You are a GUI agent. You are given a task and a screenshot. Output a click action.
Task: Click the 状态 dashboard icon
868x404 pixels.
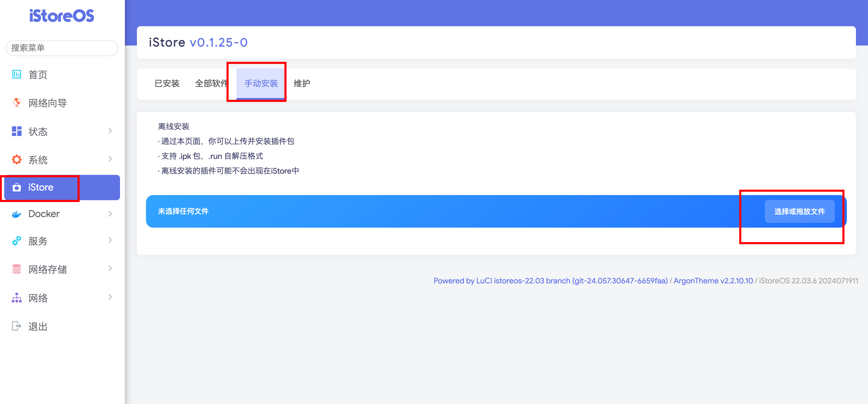coord(17,131)
